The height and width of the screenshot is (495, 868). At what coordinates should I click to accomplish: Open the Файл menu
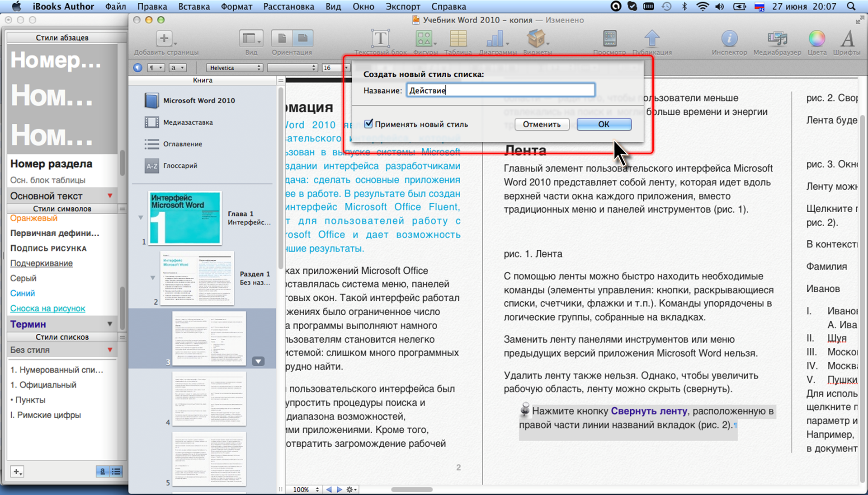pos(116,6)
